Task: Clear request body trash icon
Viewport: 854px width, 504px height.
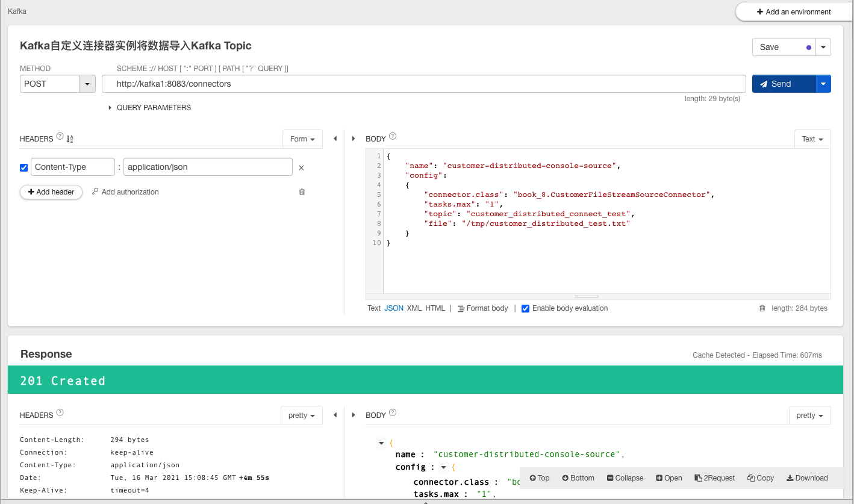Action: click(762, 308)
